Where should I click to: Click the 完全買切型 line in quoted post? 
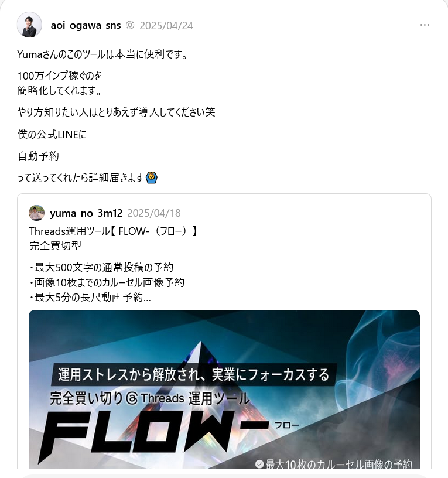[55, 245]
